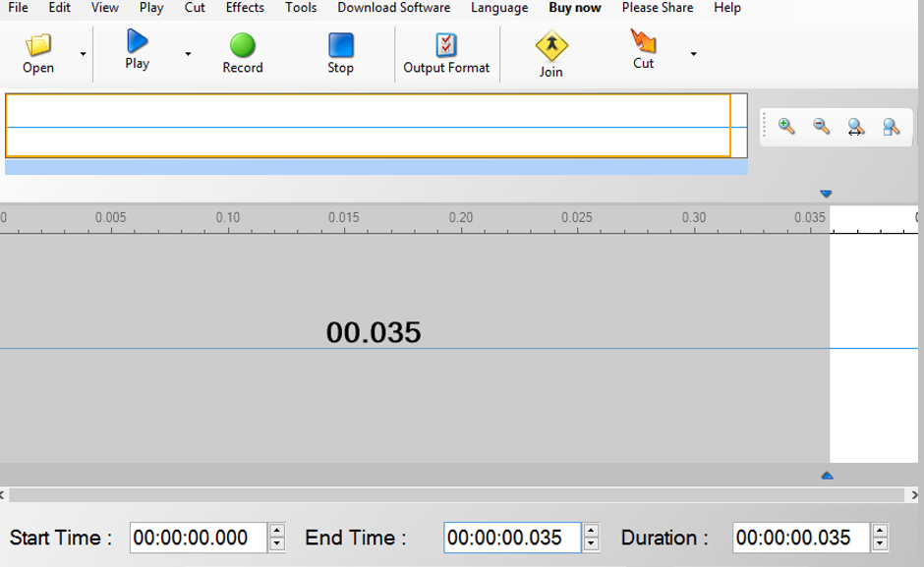924x567 pixels.
Task: Zoom out of the waveform
Action: tap(821, 126)
